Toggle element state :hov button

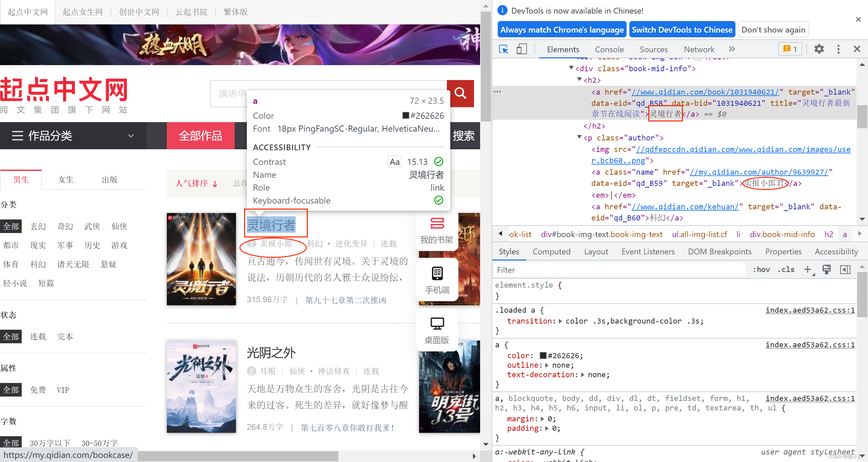(761, 270)
